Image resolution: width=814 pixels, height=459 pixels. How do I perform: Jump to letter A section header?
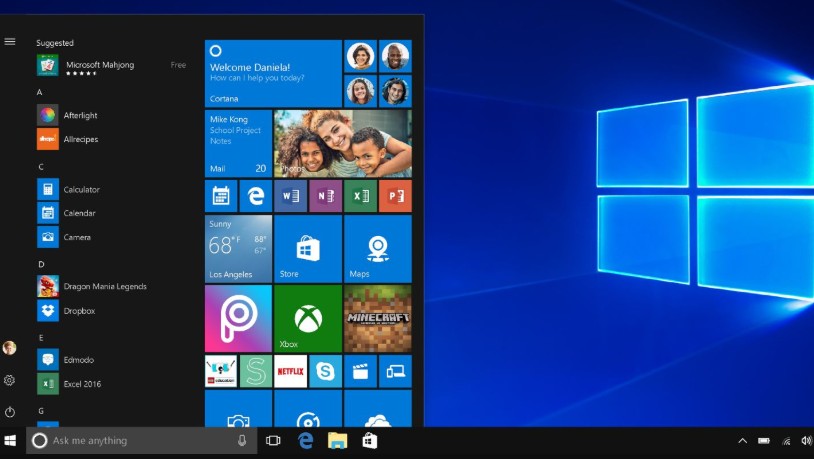tap(39, 92)
